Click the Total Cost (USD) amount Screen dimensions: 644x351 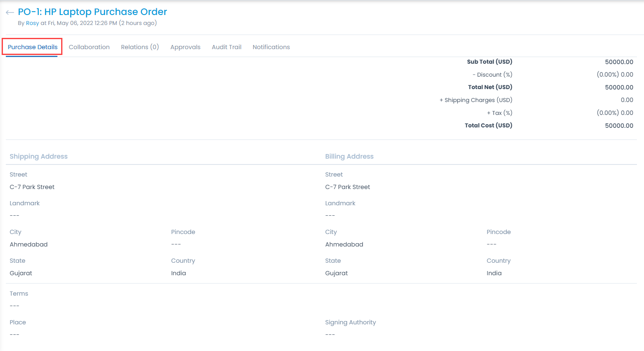(x=619, y=125)
